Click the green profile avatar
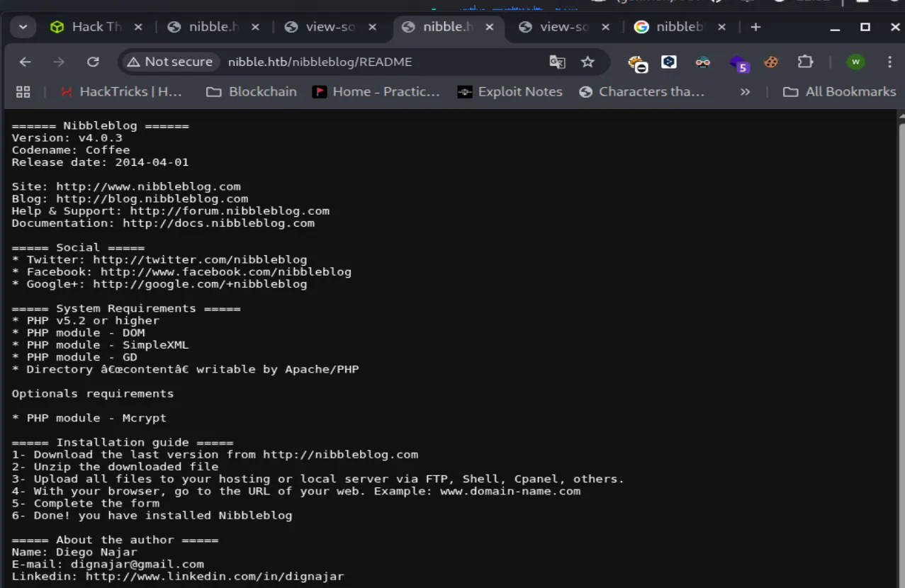The height and width of the screenshot is (588, 905). pos(855,62)
